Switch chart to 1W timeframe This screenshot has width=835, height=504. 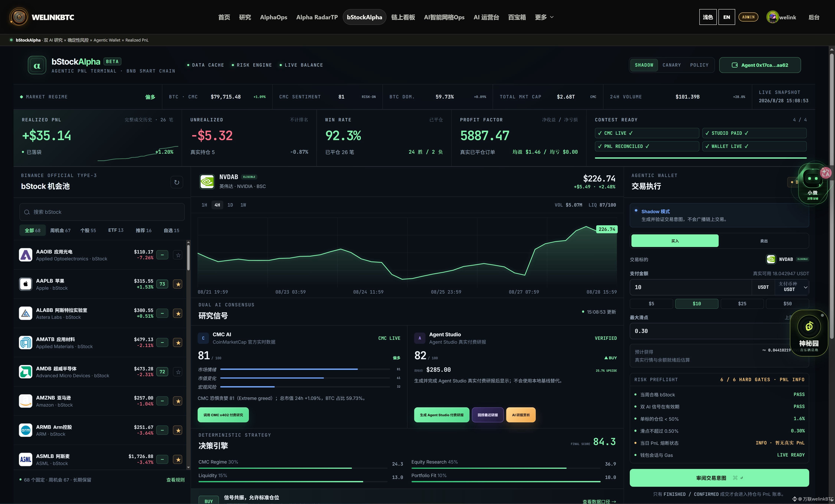(x=243, y=205)
